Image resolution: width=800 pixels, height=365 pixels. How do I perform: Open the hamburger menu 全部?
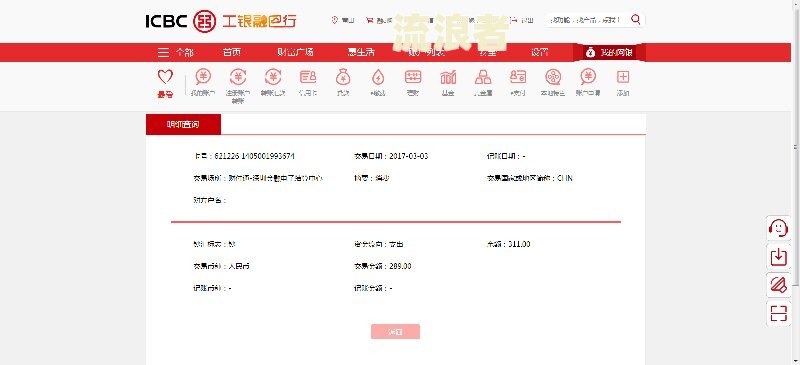click(176, 53)
